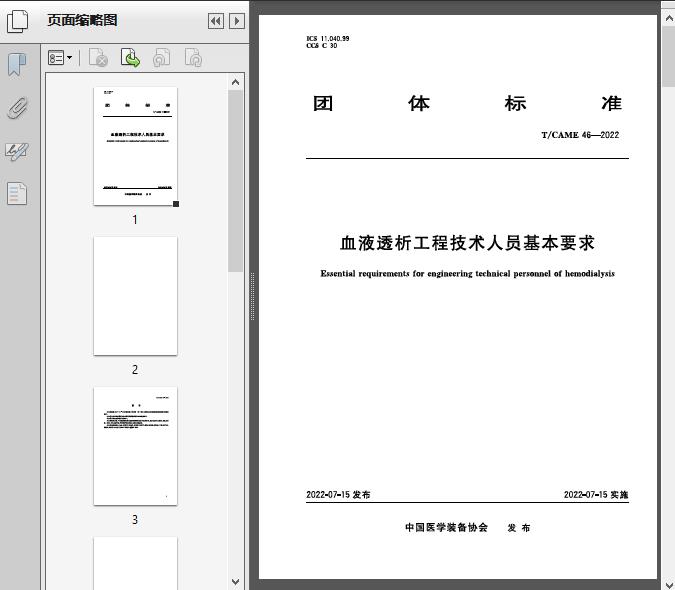Click the expand panel right-arrow button
This screenshot has height=590, width=675.
pos(237,21)
